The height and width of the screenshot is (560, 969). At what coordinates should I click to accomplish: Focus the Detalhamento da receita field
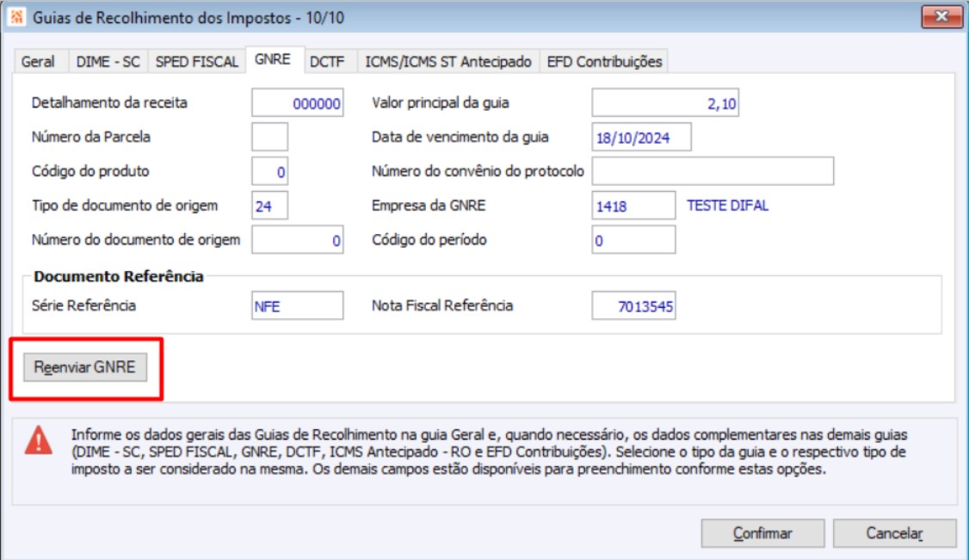pos(297,103)
